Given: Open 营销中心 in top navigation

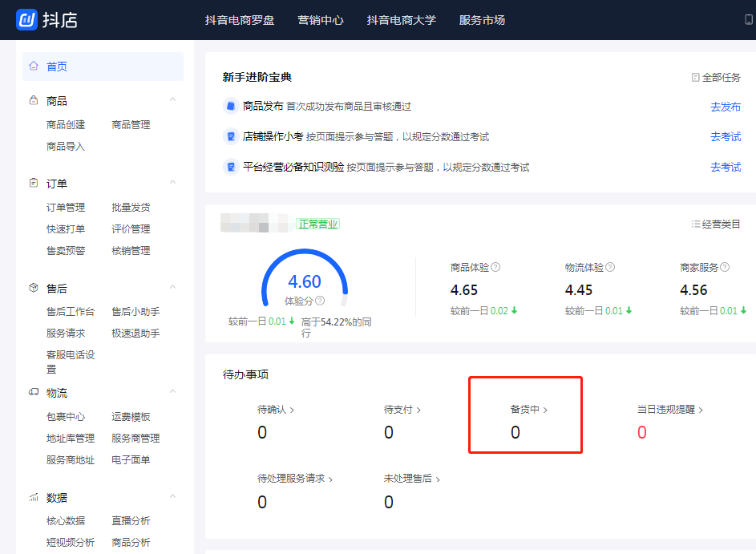Looking at the screenshot, I should pos(321,20).
